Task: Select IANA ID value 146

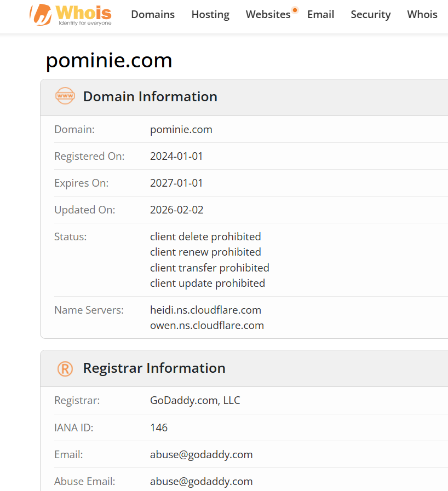Action: tap(159, 428)
